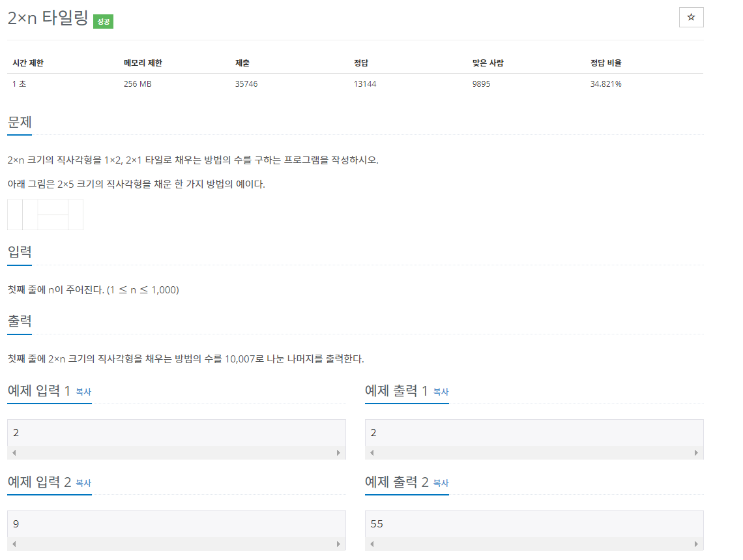Select the sample input 1 text area

[176, 432]
